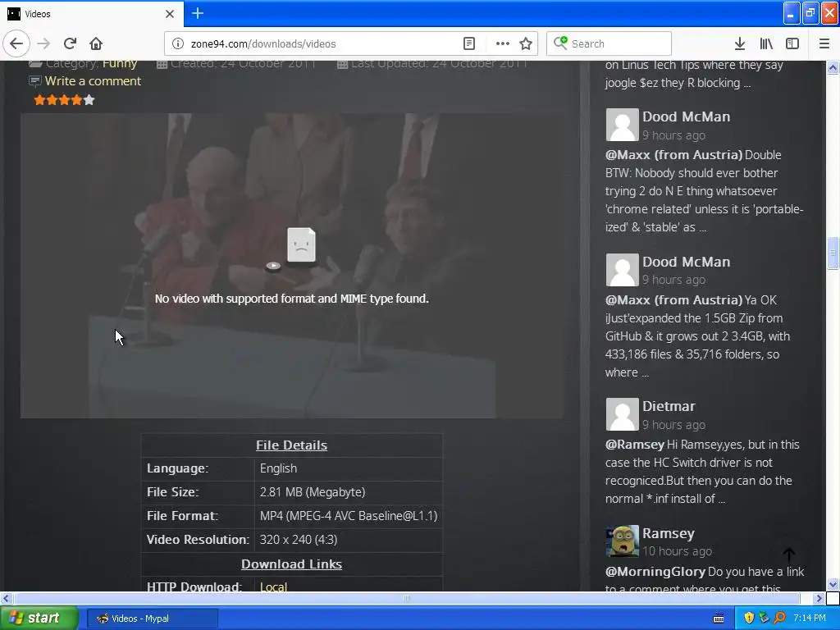Click the search engine magnifier icon
Image resolution: width=840 pixels, height=630 pixels.
pos(560,43)
